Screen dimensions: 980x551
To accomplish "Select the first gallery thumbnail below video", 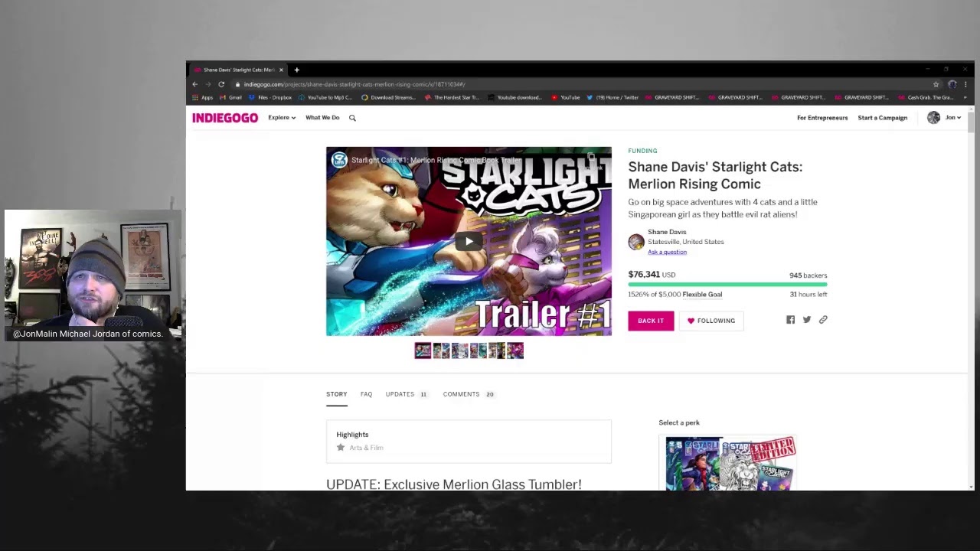I will (423, 350).
